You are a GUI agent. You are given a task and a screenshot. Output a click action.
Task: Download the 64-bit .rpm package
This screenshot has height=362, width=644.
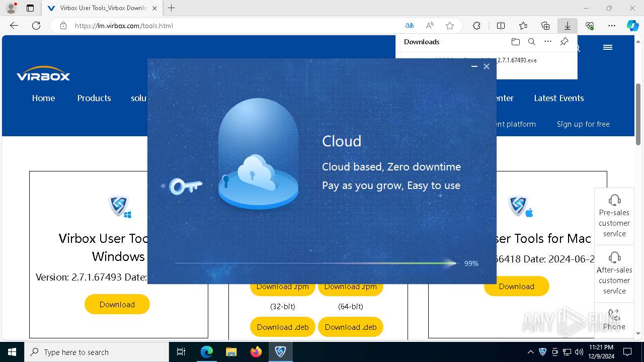(351, 289)
